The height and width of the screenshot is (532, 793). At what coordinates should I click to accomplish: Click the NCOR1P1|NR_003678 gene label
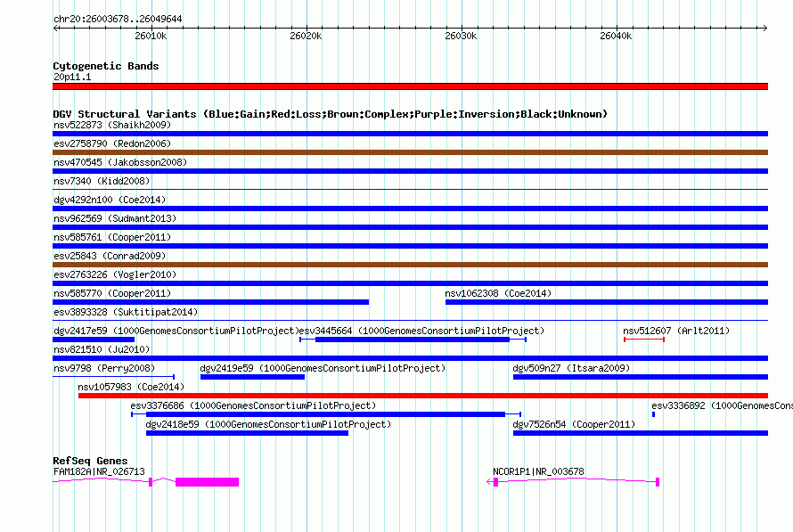(x=538, y=471)
